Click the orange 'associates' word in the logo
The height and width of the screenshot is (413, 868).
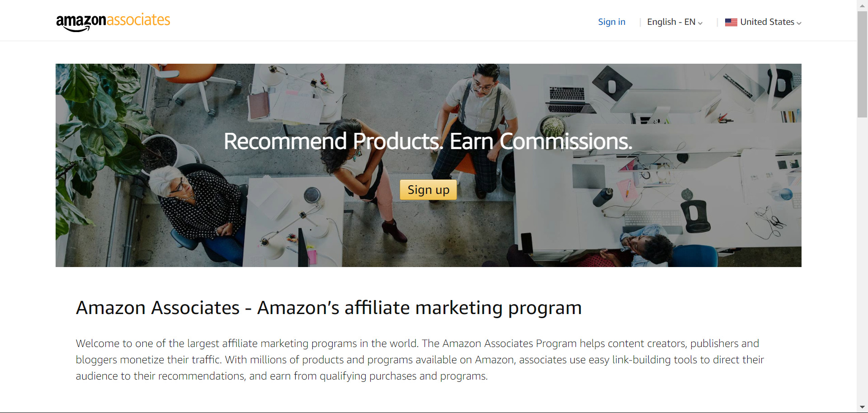(x=138, y=20)
